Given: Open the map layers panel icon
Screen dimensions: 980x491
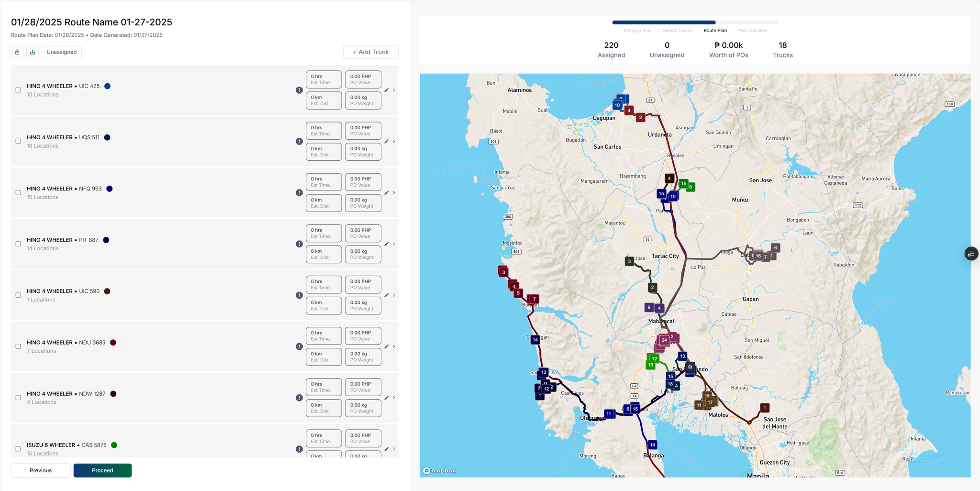Looking at the screenshot, I should coord(970,254).
